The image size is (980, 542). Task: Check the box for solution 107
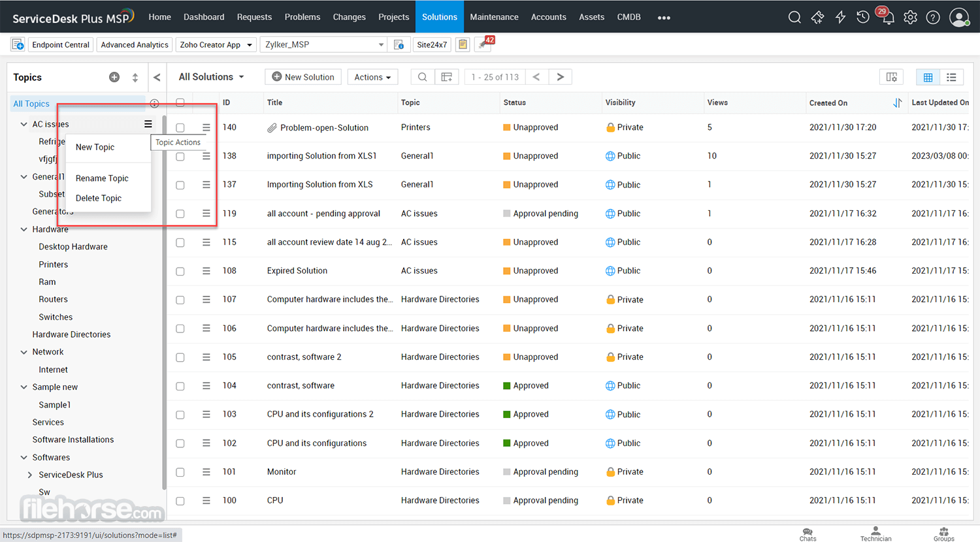pyautogui.click(x=180, y=300)
